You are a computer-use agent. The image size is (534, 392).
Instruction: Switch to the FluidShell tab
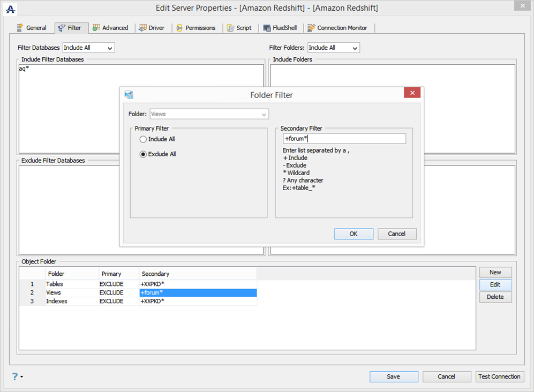click(x=280, y=28)
